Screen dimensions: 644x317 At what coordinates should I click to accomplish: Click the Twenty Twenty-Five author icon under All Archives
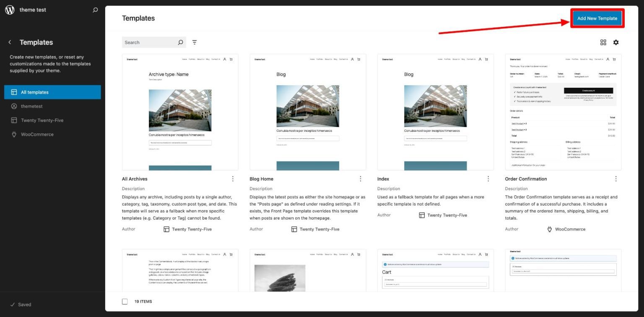[x=166, y=229]
